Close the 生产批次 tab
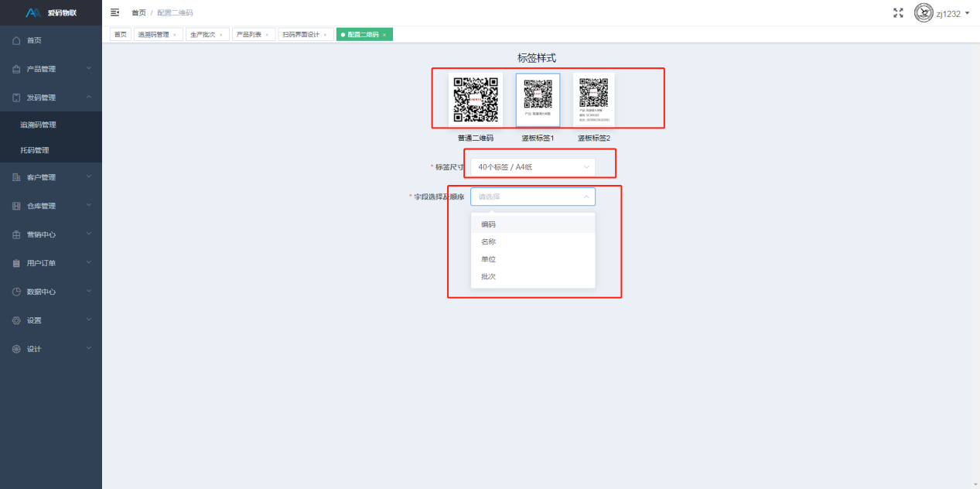 tap(221, 35)
